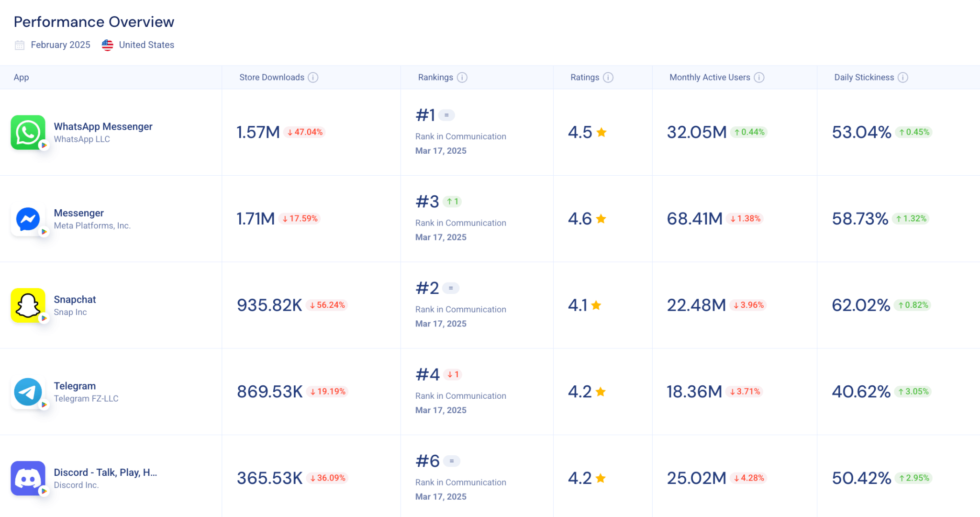Screen dimensions: 980x517
Task: Click the Google Play badge on Discord icon
Action: 44,491
